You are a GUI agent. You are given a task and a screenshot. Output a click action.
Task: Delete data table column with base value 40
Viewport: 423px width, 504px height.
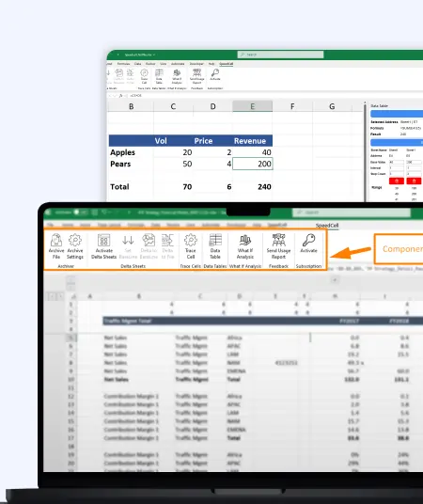397,181
